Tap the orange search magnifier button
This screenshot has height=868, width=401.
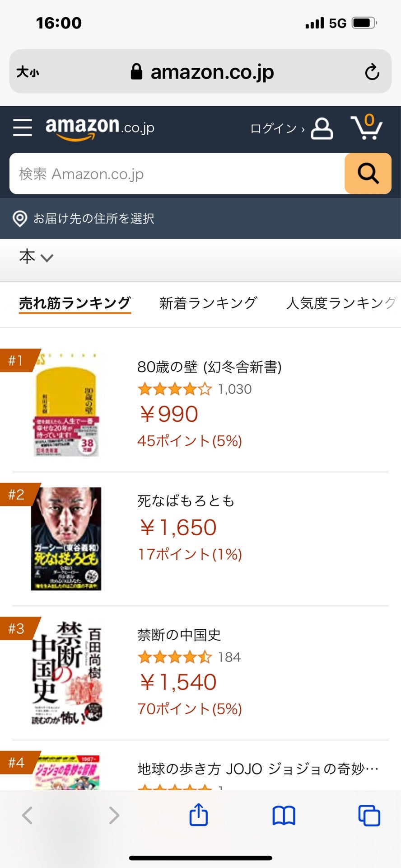368,174
